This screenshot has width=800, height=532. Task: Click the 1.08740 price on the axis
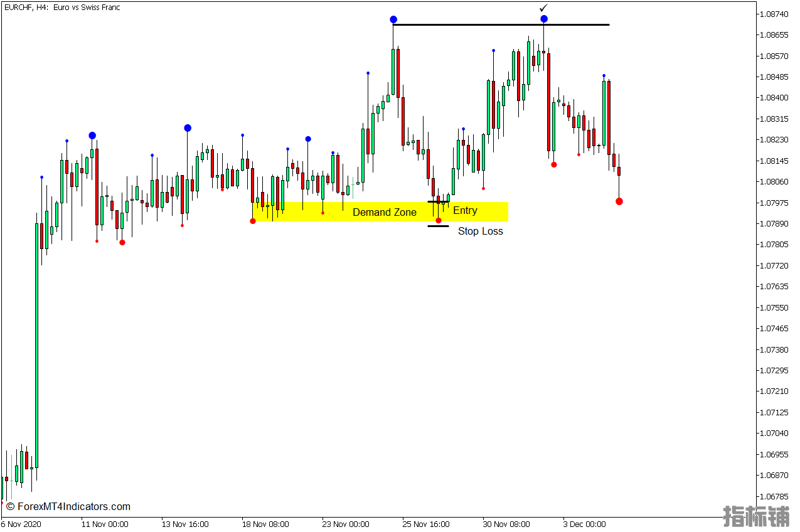[x=773, y=14]
